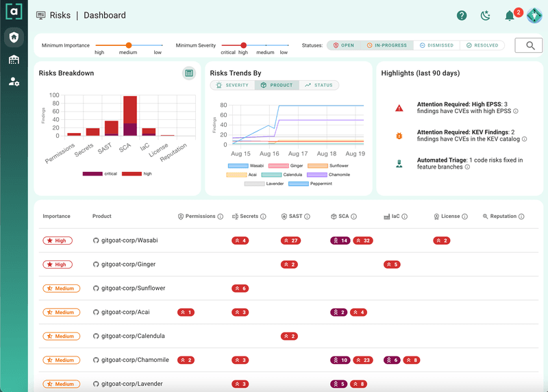Click info icon beside IaC column
Screen dimensions: 548x392
tap(404, 217)
